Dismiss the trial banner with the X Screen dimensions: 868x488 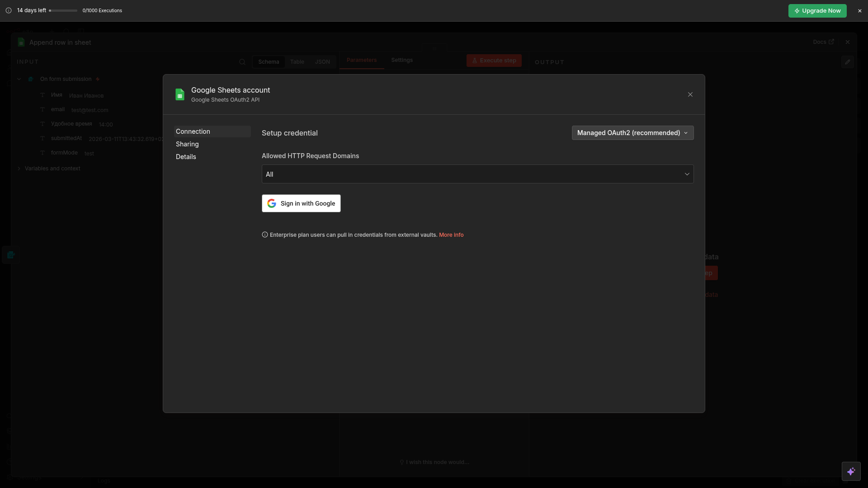[x=860, y=11]
